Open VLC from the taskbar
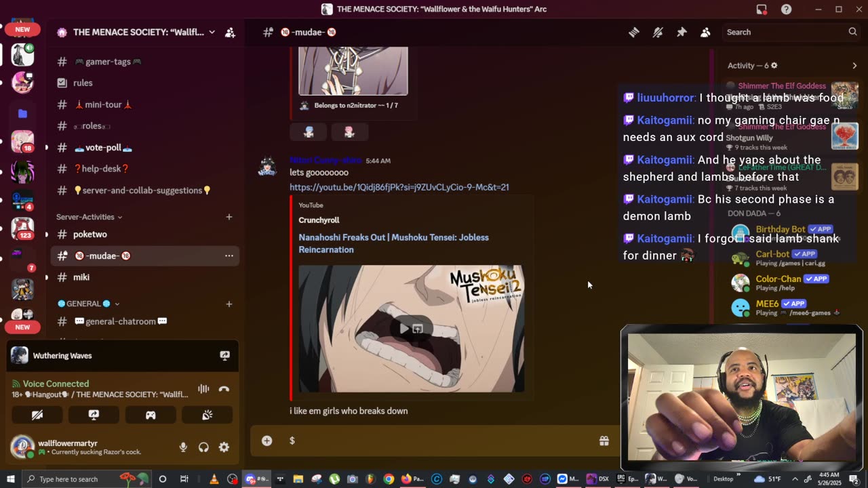This screenshot has width=868, height=488. pyautogui.click(x=214, y=479)
